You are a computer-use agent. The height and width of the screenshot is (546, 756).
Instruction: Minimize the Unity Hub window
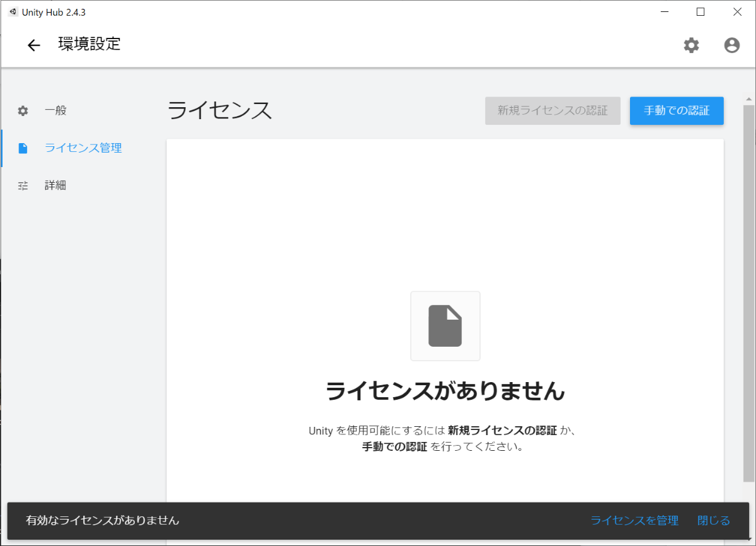click(x=664, y=12)
